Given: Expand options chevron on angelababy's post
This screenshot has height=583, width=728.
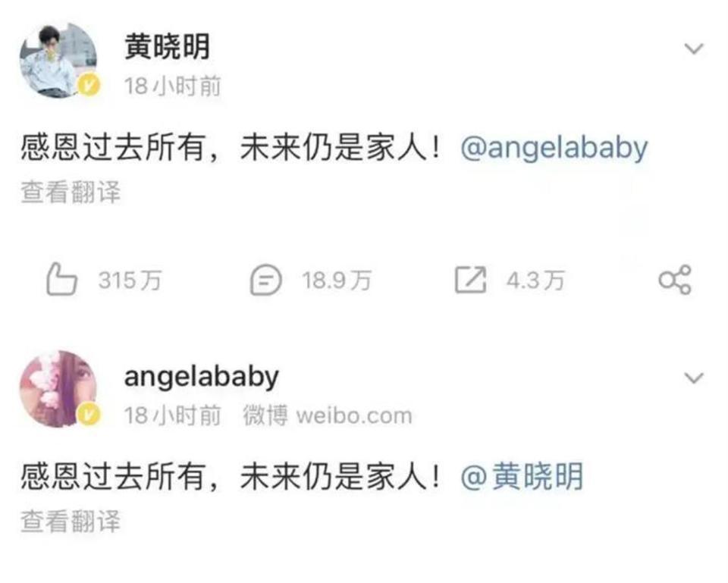Looking at the screenshot, I should click(x=694, y=378).
